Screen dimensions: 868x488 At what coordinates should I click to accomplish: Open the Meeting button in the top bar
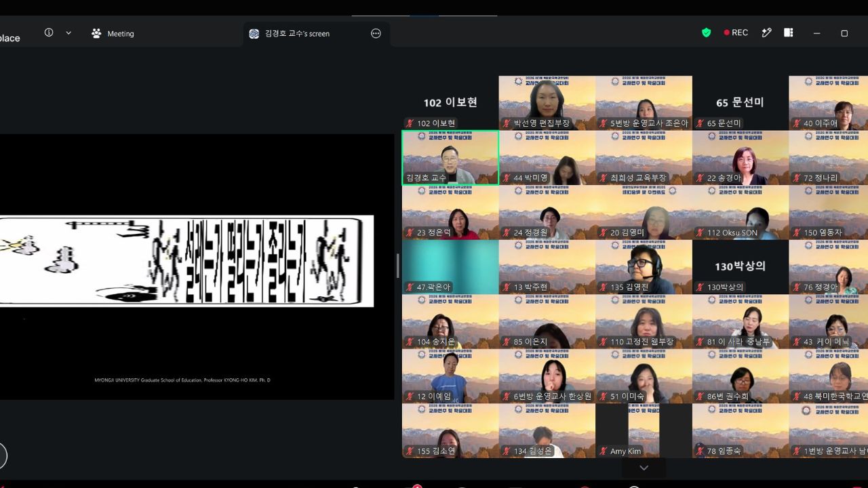point(113,33)
